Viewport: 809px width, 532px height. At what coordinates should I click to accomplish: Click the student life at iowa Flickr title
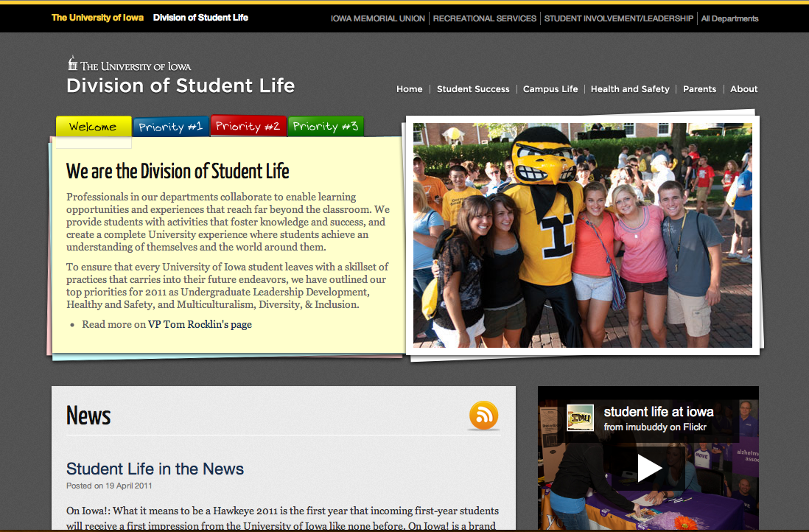(659, 412)
